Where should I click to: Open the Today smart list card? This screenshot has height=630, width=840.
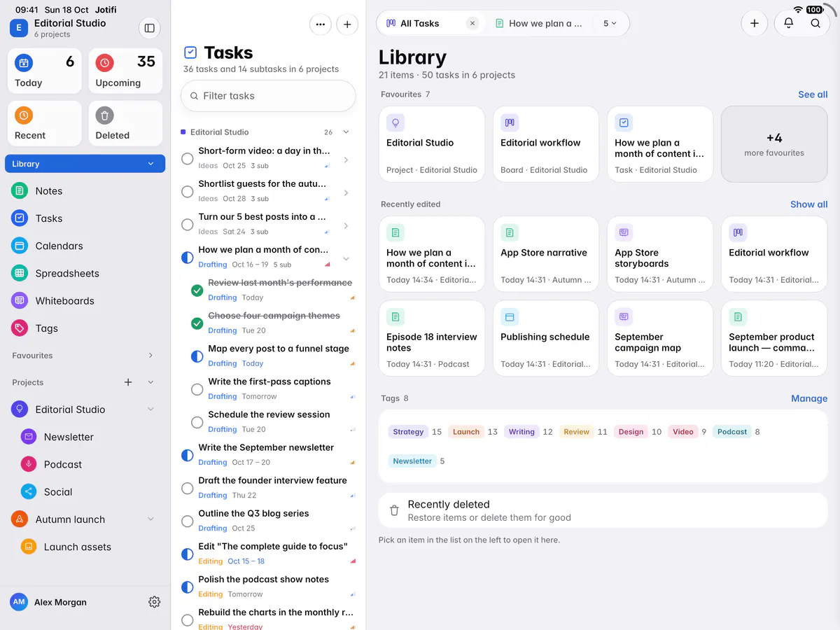point(45,71)
